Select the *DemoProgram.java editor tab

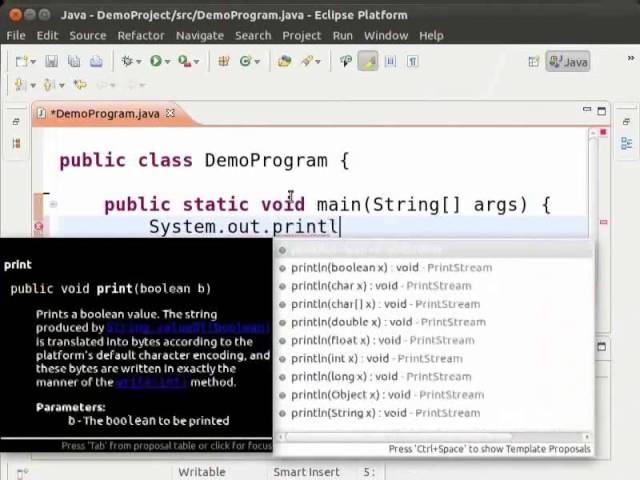[x=104, y=113]
